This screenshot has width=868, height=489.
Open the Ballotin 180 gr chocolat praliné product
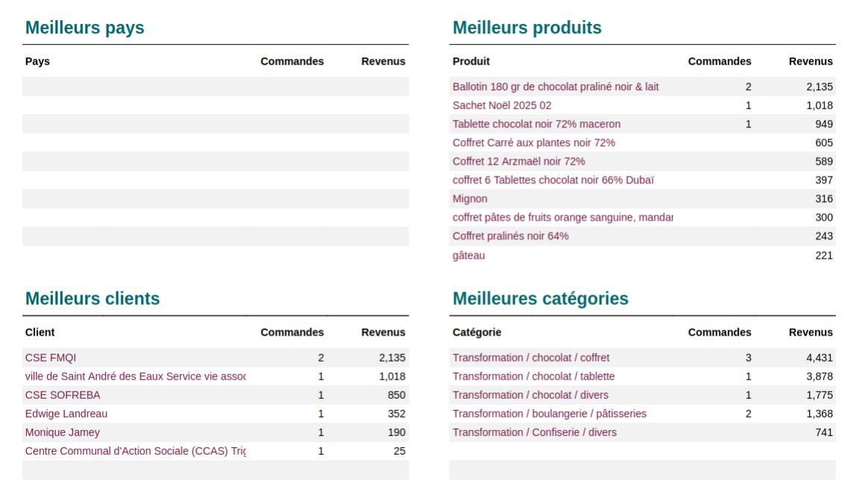(x=556, y=87)
